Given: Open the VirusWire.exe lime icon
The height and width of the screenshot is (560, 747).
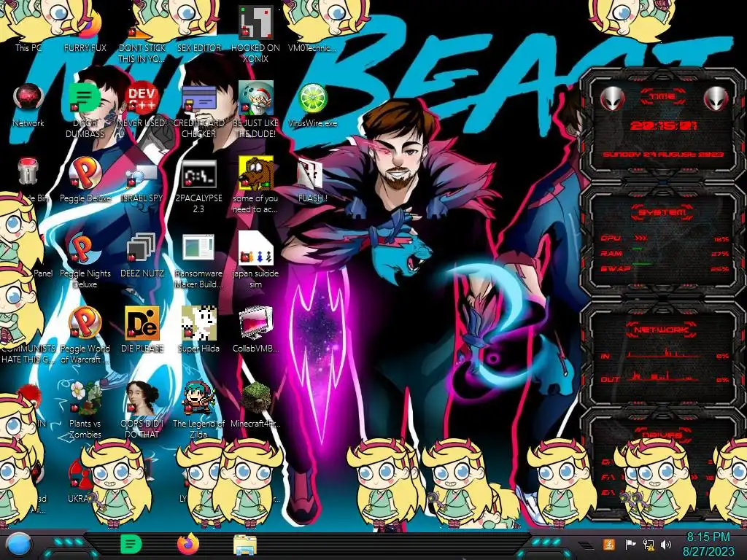Looking at the screenshot, I should coord(312,106).
